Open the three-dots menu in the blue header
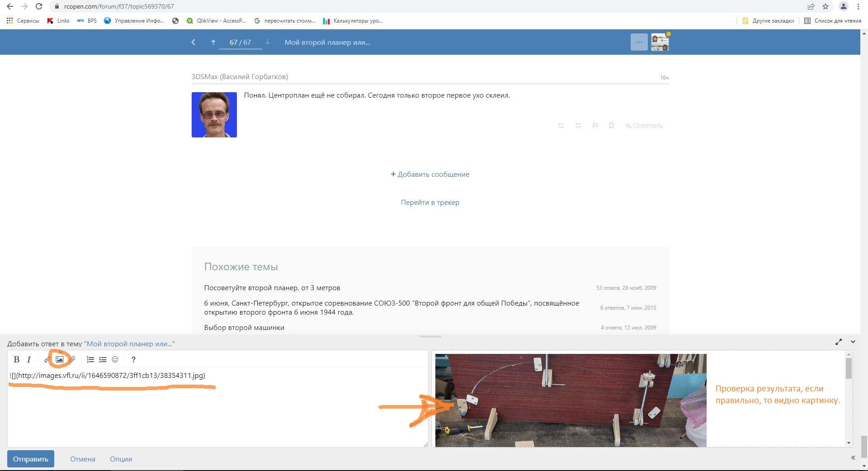The image size is (868, 471). (639, 42)
